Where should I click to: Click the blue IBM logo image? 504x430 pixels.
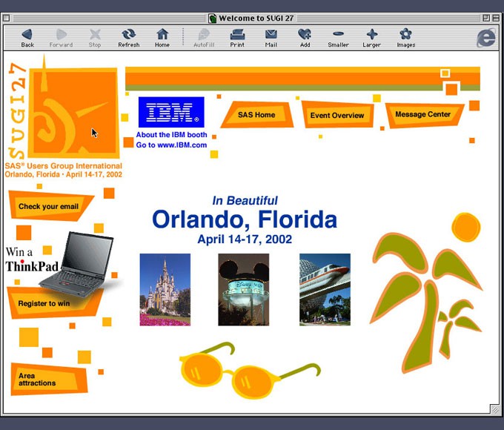click(171, 113)
